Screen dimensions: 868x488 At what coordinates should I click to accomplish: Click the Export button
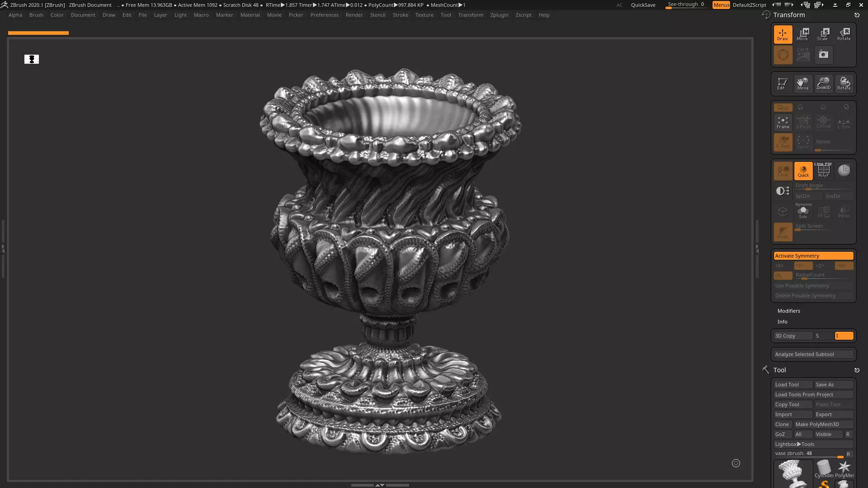click(x=834, y=414)
